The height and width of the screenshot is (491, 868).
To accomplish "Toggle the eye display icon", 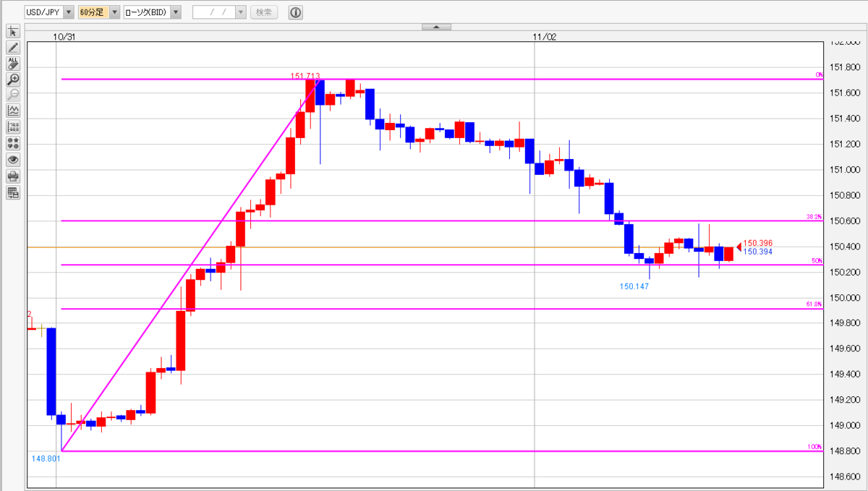I will 13,160.
